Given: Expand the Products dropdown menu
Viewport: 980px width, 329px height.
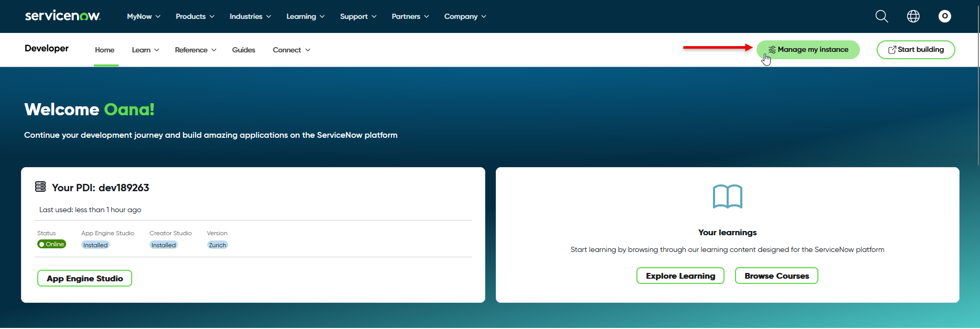Looking at the screenshot, I should (x=195, y=17).
